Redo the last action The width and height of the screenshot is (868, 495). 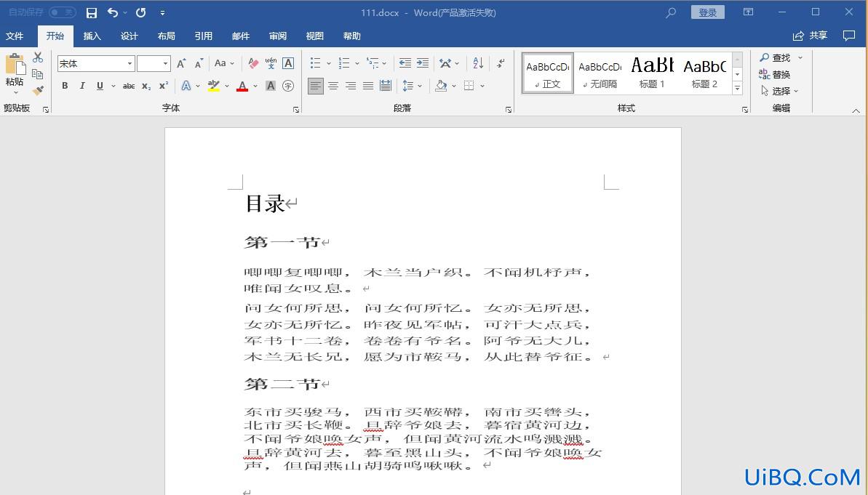140,12
